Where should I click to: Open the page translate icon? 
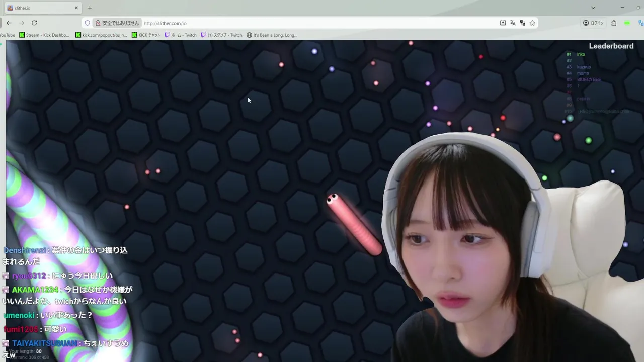tap(513, 23)
